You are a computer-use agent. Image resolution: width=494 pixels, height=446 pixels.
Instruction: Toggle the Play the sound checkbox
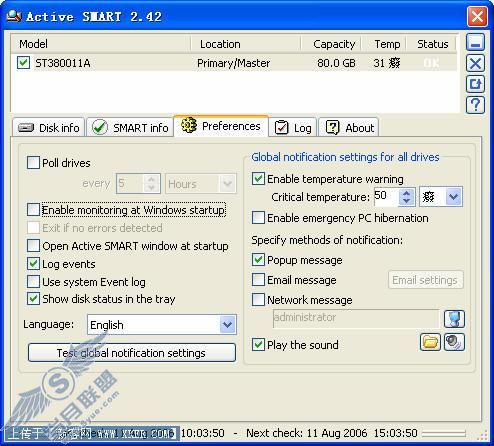258,345
